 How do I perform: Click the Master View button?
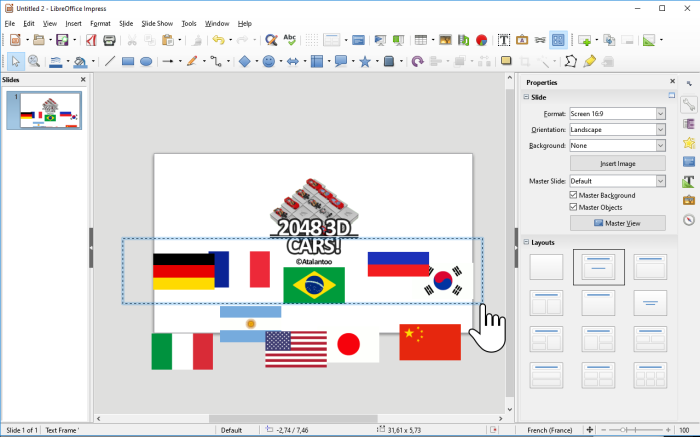coord(617,223)
